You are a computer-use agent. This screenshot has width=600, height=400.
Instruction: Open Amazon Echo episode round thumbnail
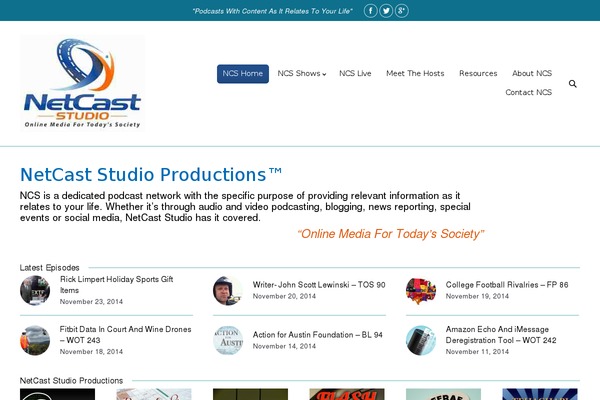421,340
